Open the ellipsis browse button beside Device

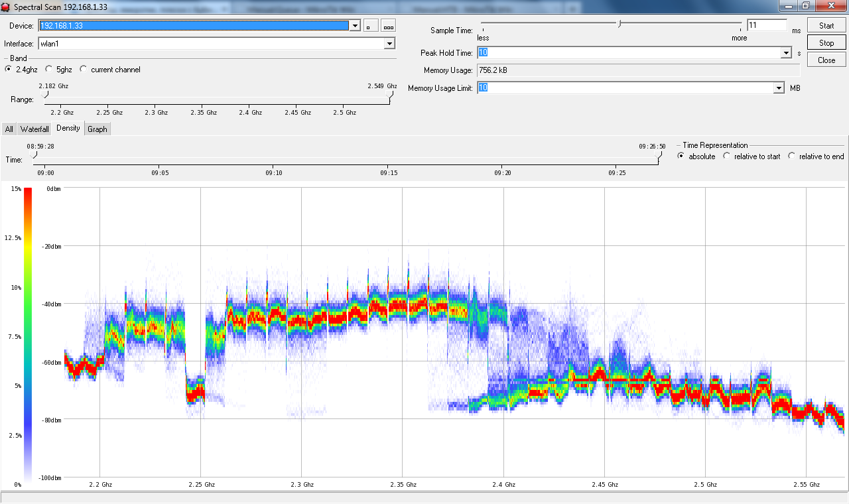click(x=389, y=25)
